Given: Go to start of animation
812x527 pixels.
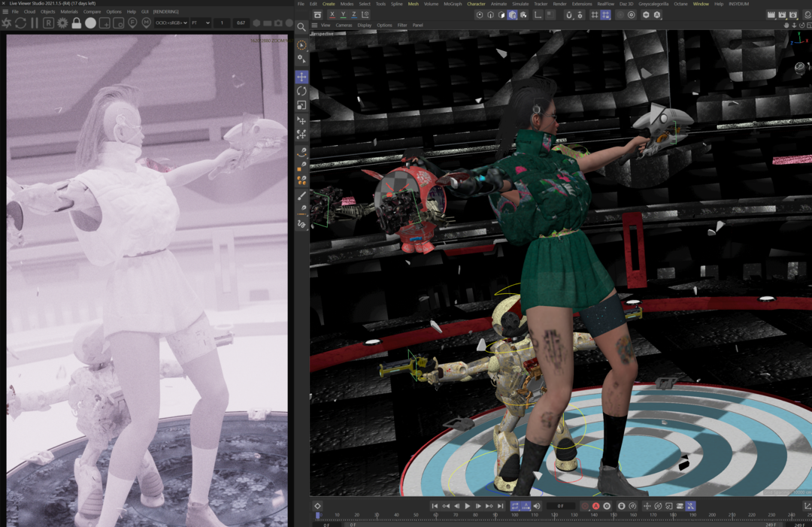Looking at the screenshot, I should click(x=435, y=506).
